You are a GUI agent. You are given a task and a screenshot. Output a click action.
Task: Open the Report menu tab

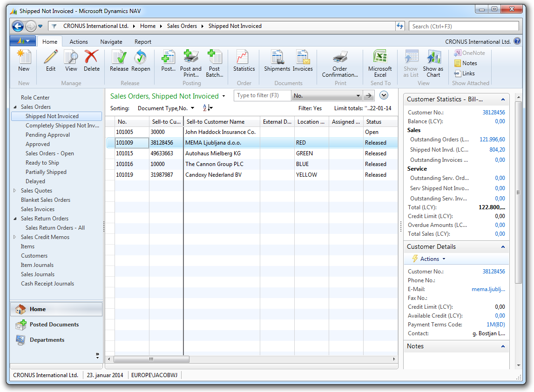coord(142,41)
